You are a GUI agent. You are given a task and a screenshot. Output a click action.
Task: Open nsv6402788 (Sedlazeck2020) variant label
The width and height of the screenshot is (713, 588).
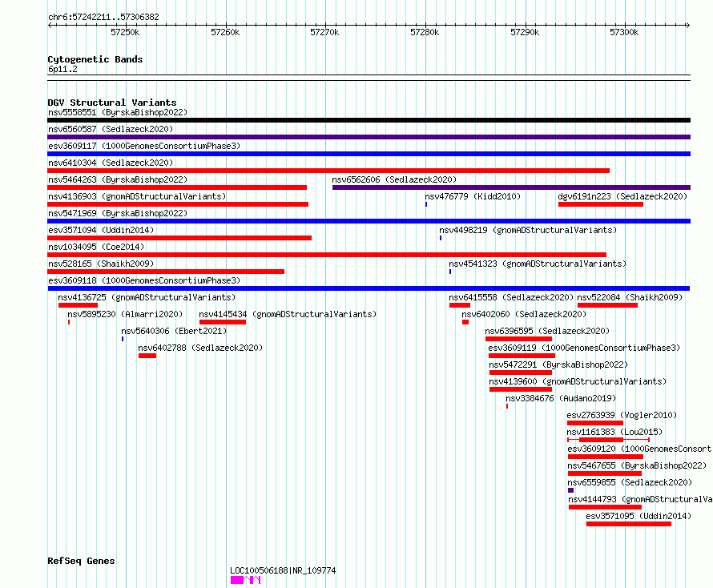[200, 348]
